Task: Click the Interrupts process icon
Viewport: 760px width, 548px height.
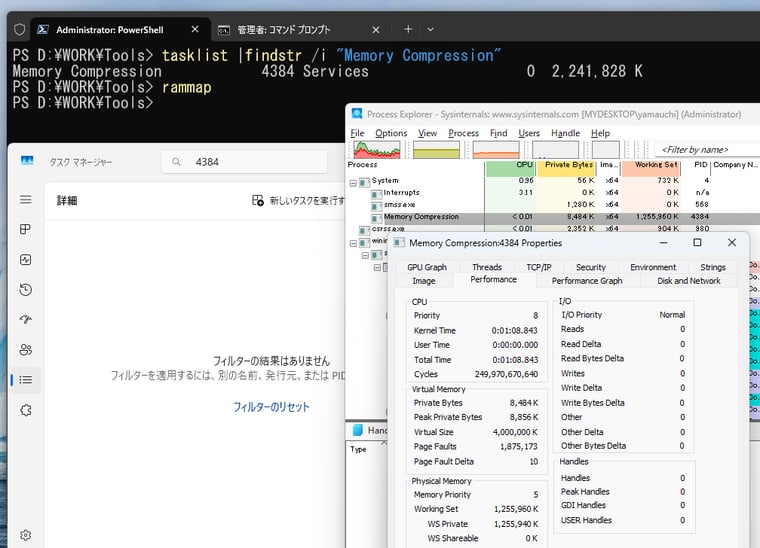Action: pyautogui.click(x=377, y=193)
